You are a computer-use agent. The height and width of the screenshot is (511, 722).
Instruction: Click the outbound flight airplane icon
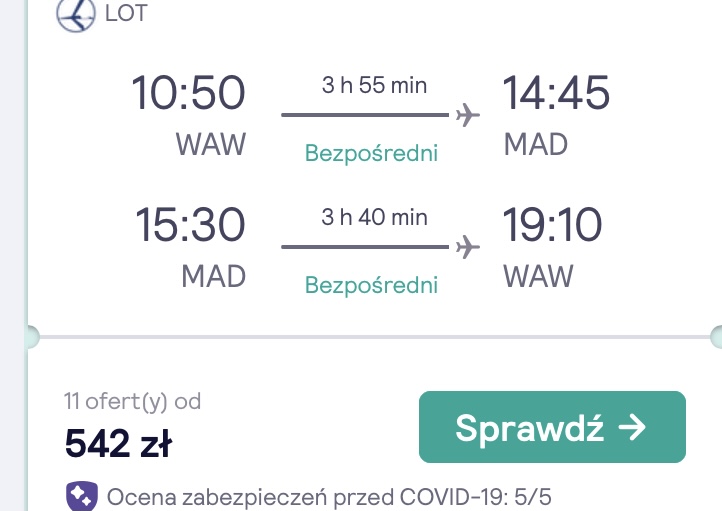468,115
